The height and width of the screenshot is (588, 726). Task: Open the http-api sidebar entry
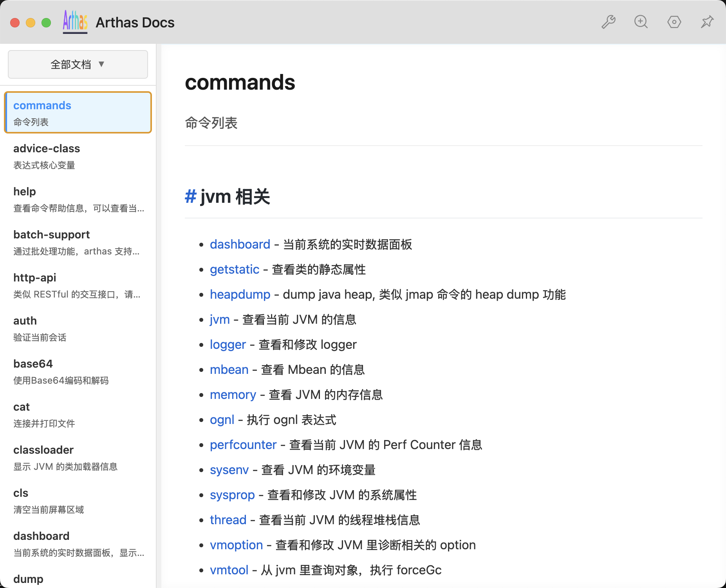point(78,285)
